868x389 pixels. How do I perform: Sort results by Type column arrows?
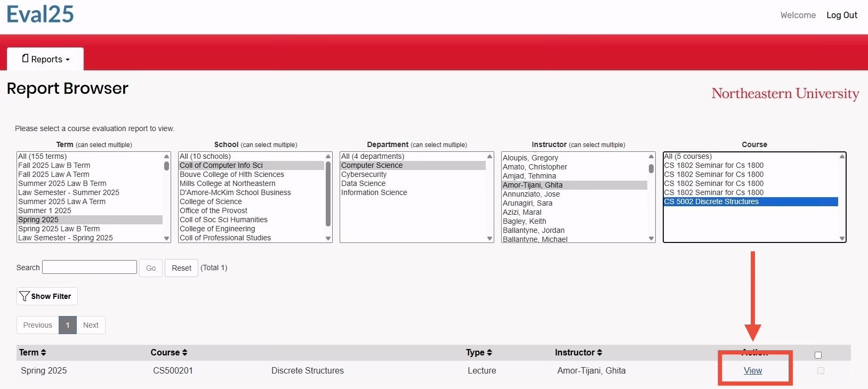(489, 352)
